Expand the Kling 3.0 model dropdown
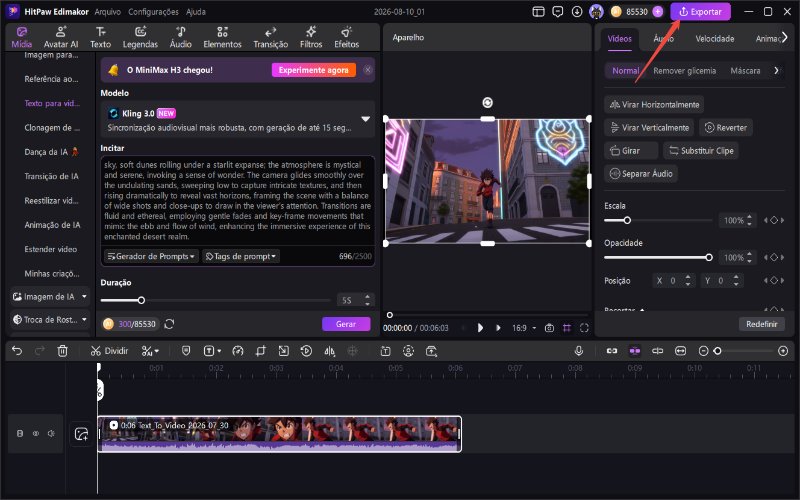Viewport: 800px width, 500px height. click(365, 119)
